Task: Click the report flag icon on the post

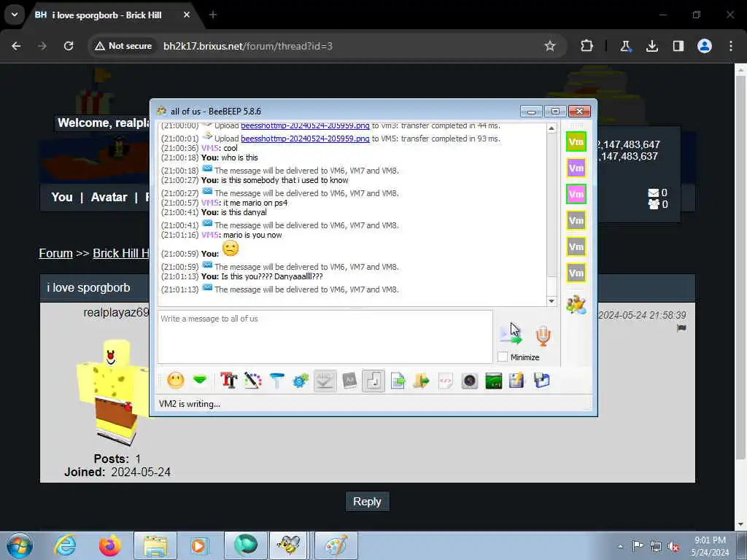Action: pyautogui.click(x=681, y=328)
